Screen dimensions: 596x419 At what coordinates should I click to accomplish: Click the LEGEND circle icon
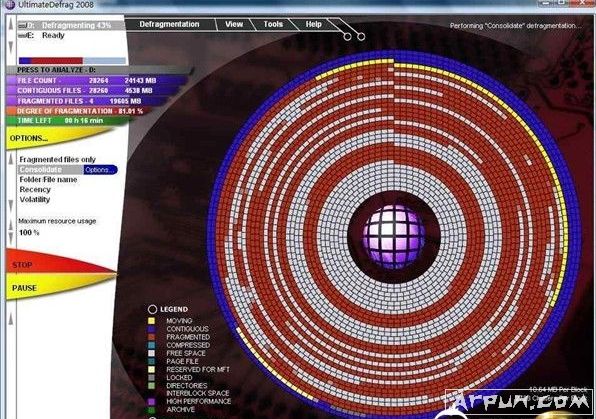(x=152, y=309)
